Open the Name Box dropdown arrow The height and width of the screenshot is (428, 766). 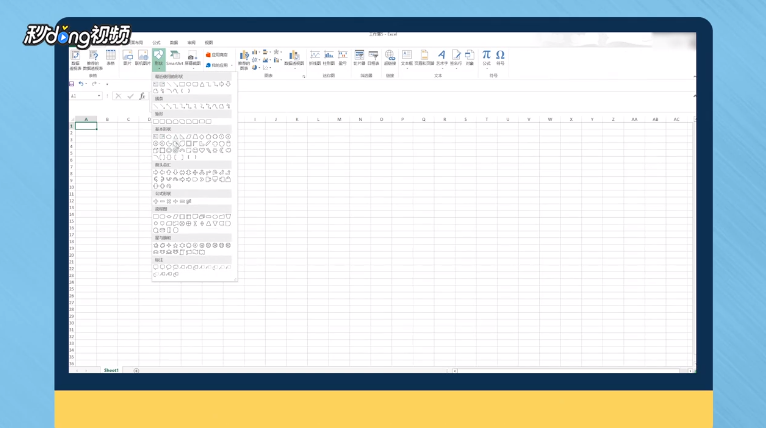(x=99, y=96)
